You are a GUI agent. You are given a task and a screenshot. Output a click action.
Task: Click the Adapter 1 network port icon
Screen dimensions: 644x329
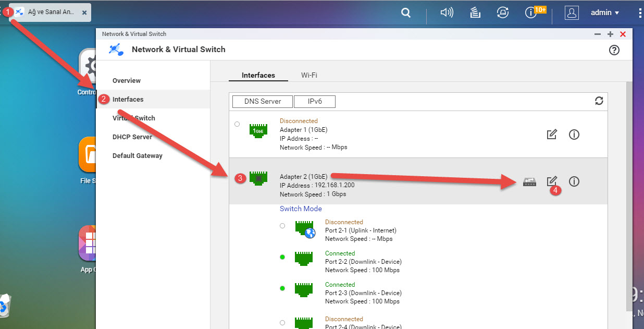[x=258, y=130]
